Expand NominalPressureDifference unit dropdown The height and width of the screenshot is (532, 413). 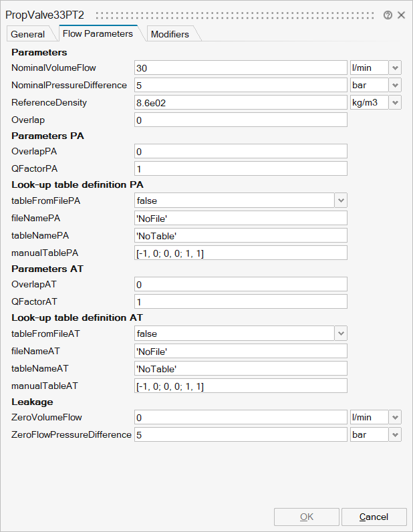pyautogui.click(x=395, y=86)
